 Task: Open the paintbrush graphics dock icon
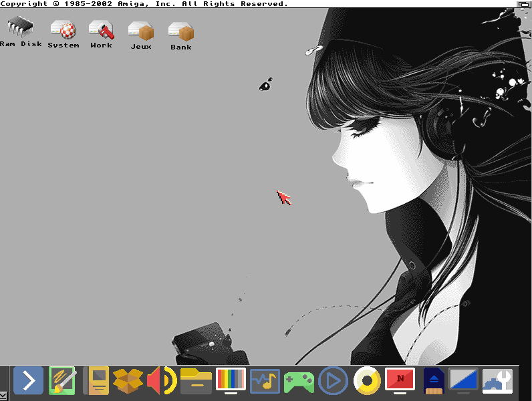(x=62, y=380)
